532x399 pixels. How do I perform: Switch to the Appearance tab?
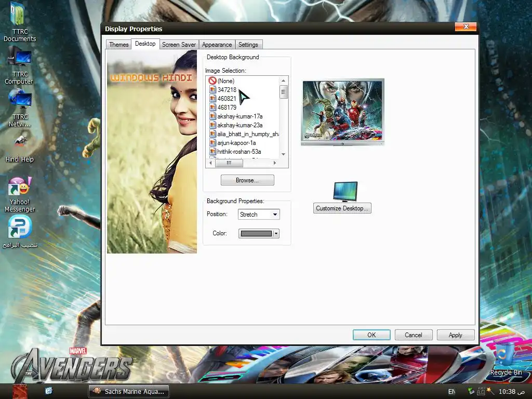click(x=217, y=45)
